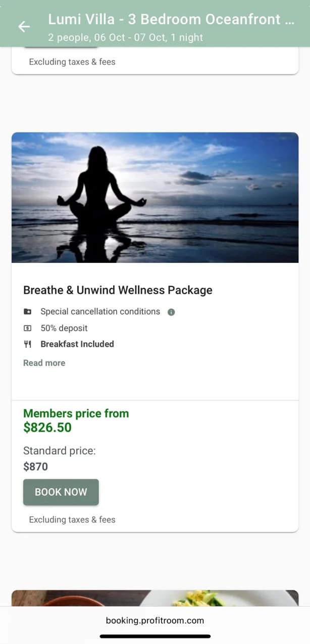Click the standard price $870
The height and width of the screenshot is (644, 310).
click(x=36, y=466)
